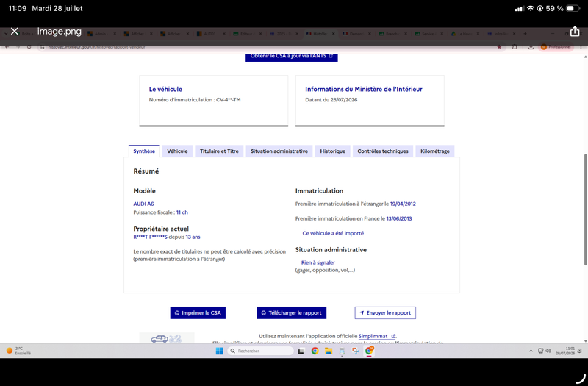
Task: Click the date 19/04/2012
Action: tap(403, 204)
